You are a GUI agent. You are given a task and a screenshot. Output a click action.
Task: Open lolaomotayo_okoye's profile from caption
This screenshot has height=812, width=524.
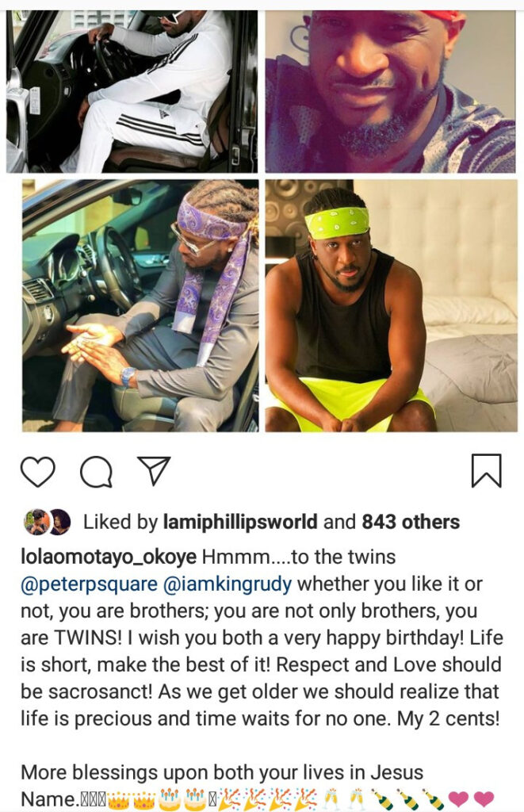point(109,557)
